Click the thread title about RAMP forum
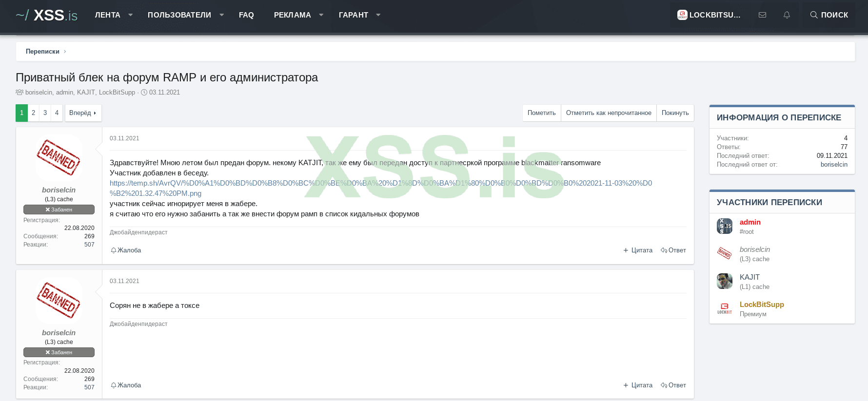Image resolution: width=868 pixels, height=401 pixels. [x=167, y=77]
